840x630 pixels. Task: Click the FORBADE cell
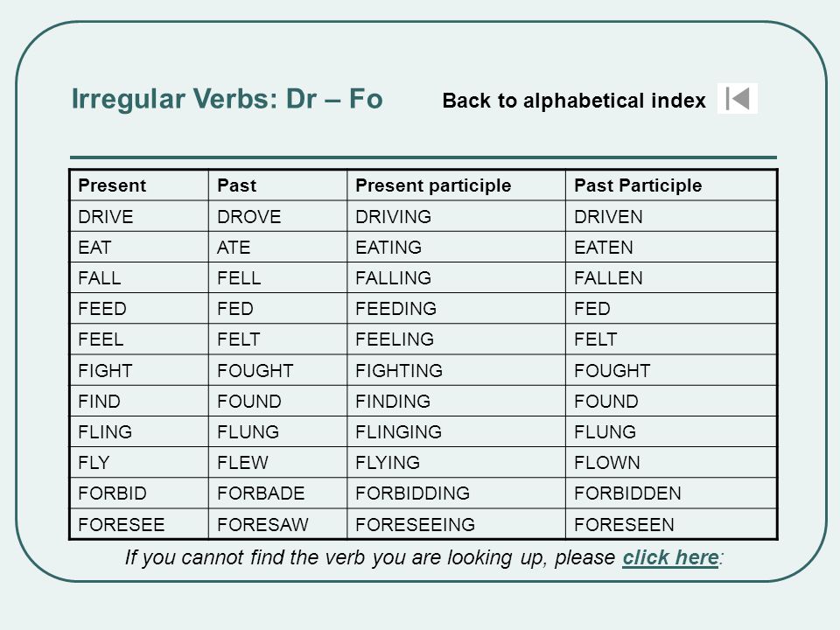(x=277, y=493)
